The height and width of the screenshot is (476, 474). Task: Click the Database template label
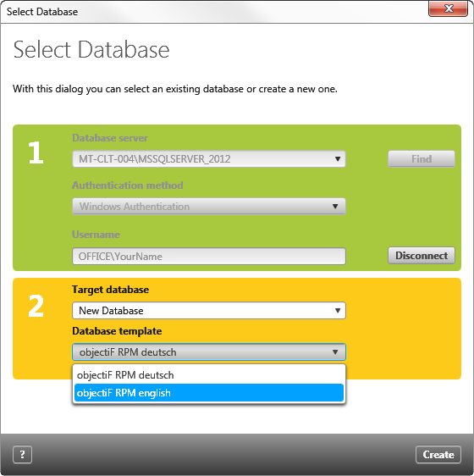point(117,331)
